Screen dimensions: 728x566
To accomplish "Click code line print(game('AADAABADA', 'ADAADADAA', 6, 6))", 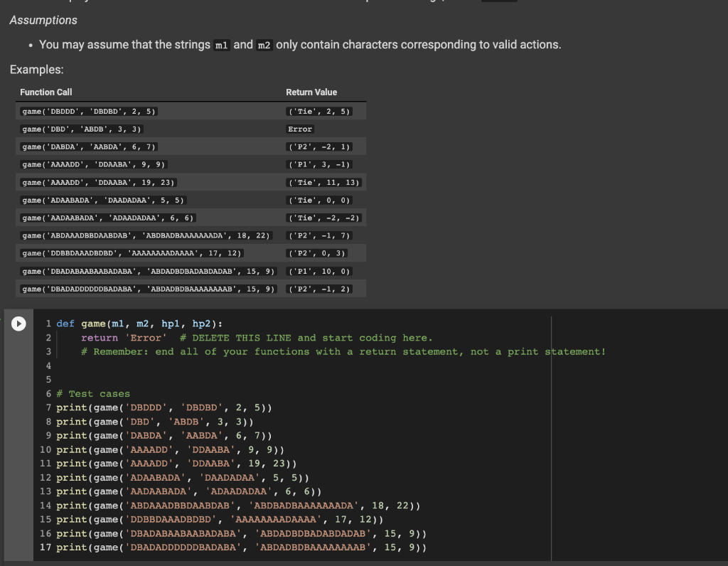I will point(188,491).
